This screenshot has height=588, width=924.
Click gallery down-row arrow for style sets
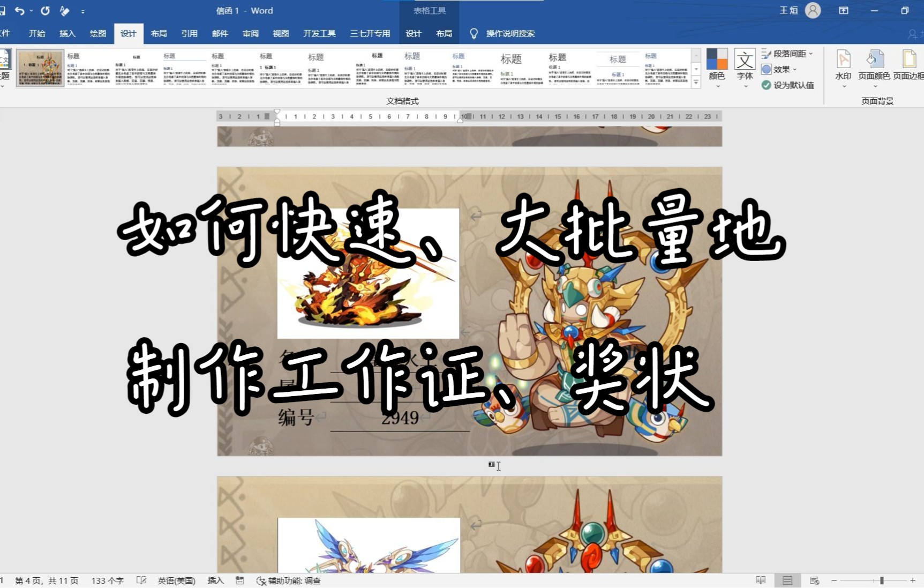click(696, 69)
